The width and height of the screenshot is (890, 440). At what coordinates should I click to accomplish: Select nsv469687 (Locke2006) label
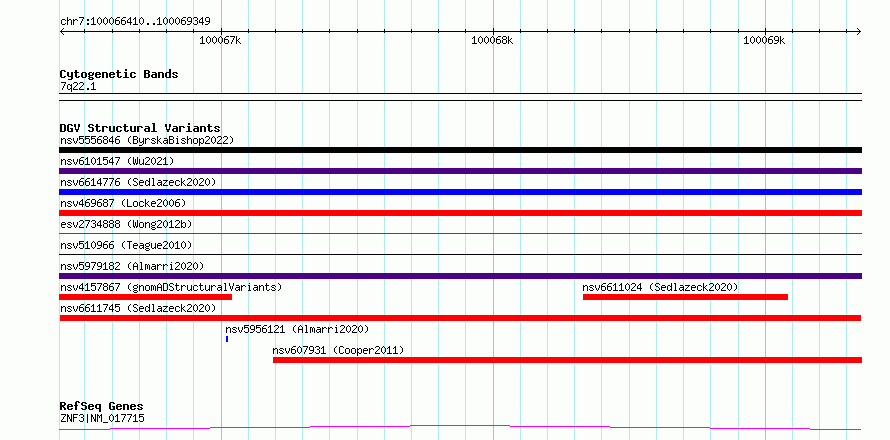click(123, 203)
